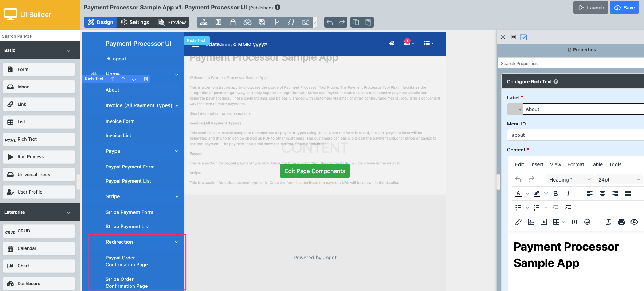Print editor content
This screenshot has width=644, height=291.
(621, 222)
